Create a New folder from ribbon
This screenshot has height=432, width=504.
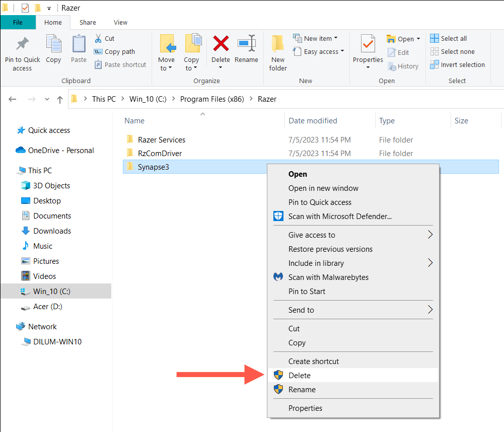(x=278, y=53)
